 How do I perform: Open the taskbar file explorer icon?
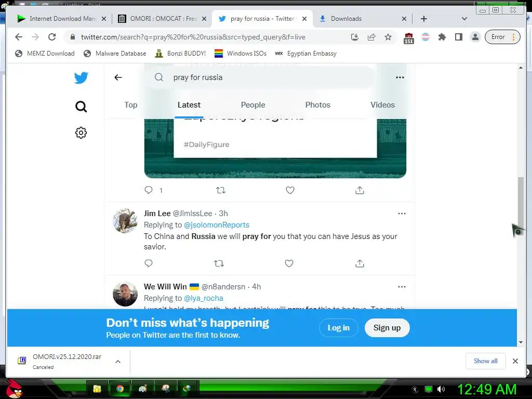[97, 389]
